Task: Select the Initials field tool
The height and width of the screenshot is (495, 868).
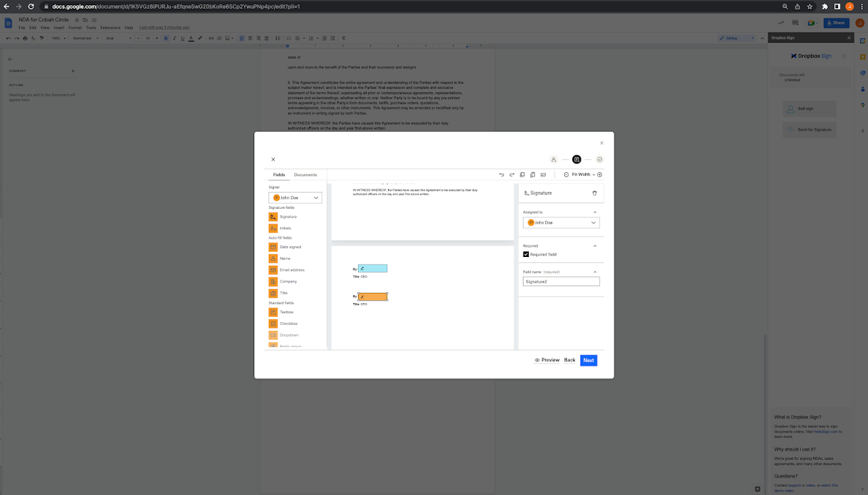Action: click(x=286, y=228)
